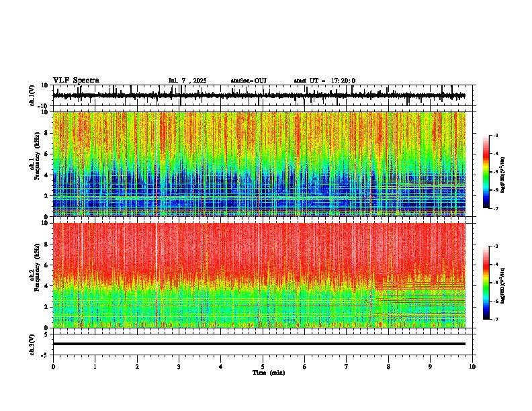Screen dimensions: 532x411
Task: Click time axis tick label '9'
Action: pos(430,367)
